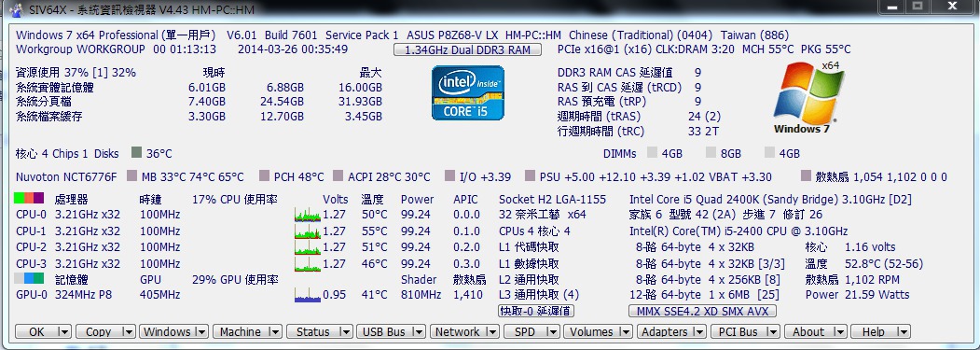The height and width of the screenshot is (350, 980).
Task: Click the CPU-2 usage graph
Action: point(307,247)
